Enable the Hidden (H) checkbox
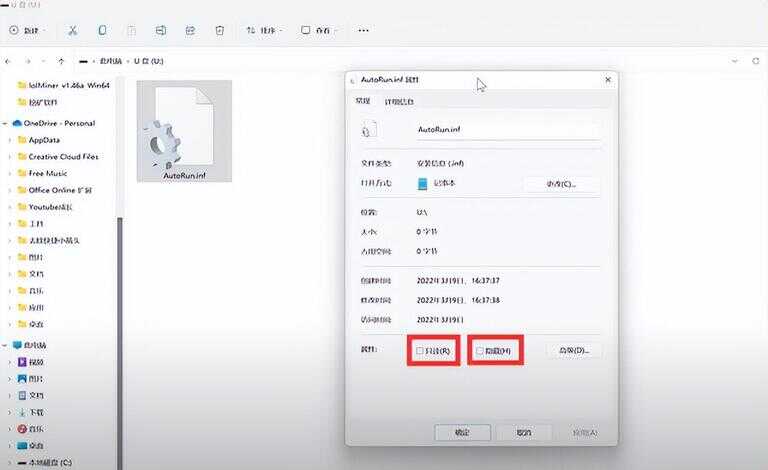 click(480, 351)
